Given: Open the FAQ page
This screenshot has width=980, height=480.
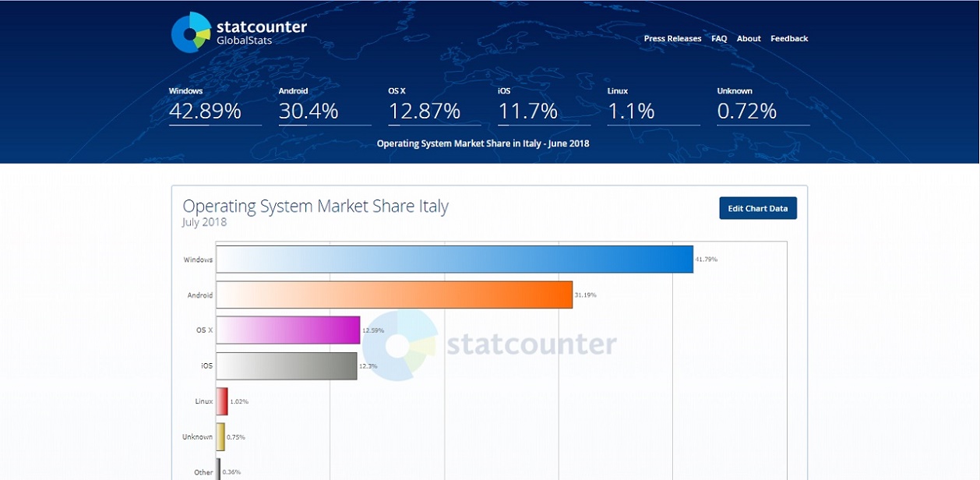Looking at the screenshot, I should (x=719, y=38).
